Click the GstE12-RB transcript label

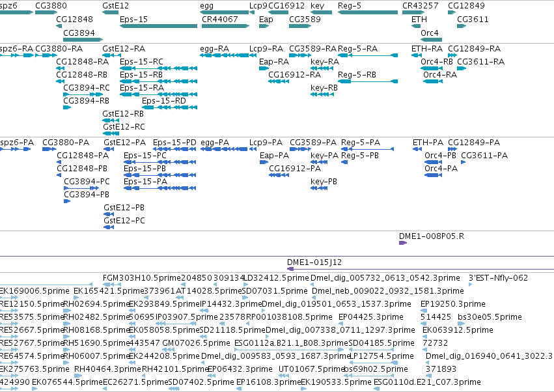123,114
